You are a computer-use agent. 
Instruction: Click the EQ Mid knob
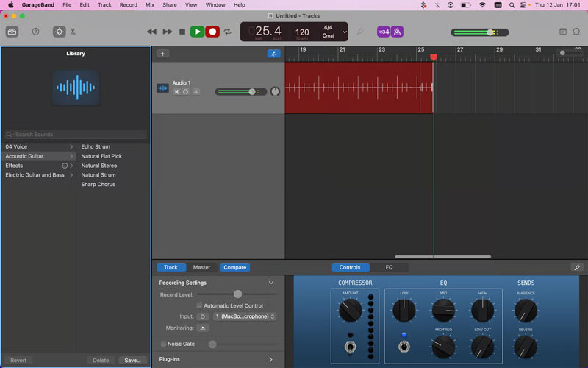click(443, 310)
